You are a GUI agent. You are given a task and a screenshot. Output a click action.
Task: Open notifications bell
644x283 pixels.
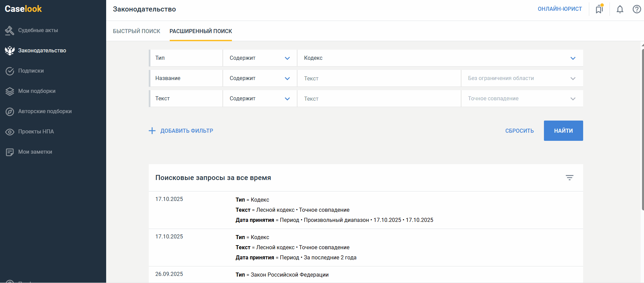pyautogui.click(x=620, y=9)
